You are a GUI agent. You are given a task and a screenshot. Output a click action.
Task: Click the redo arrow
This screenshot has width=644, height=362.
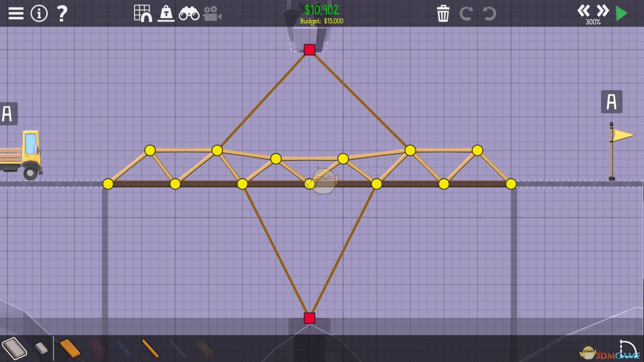466,14
